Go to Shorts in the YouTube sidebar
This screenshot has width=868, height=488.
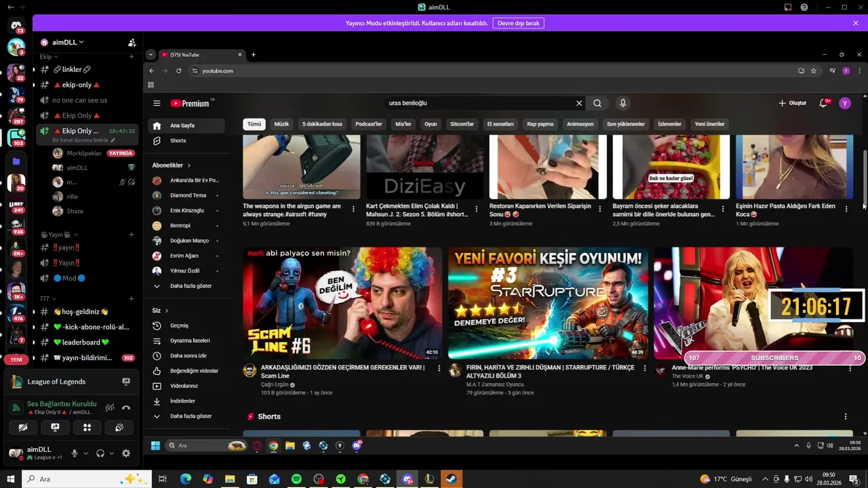(178, 140)
